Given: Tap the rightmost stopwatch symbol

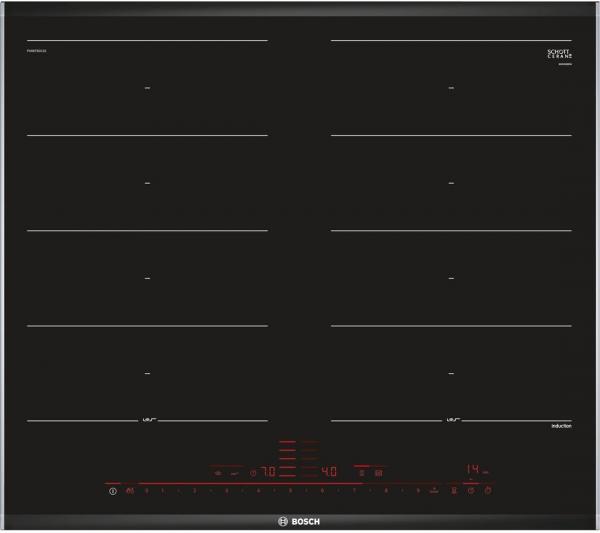Looking at the screenshot, I should point(488,490).
